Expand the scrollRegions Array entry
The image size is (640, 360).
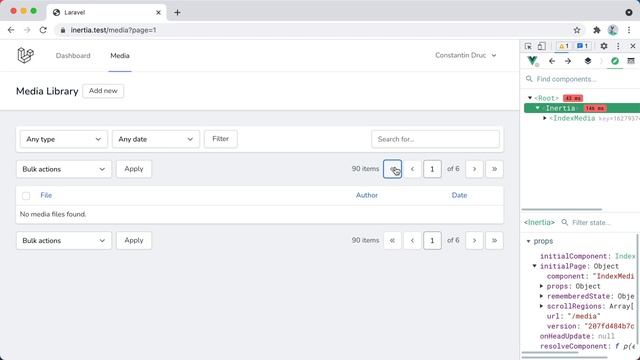pos(541,306)
